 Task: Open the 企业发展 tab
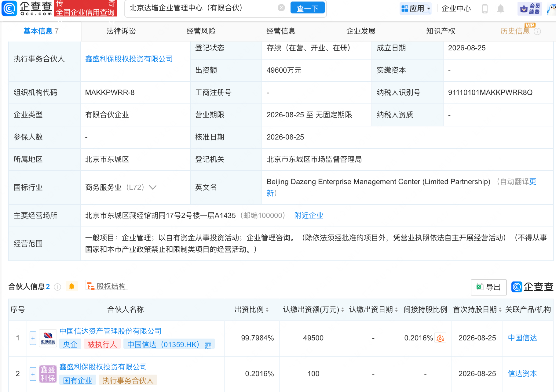click(x=361, y=31)
